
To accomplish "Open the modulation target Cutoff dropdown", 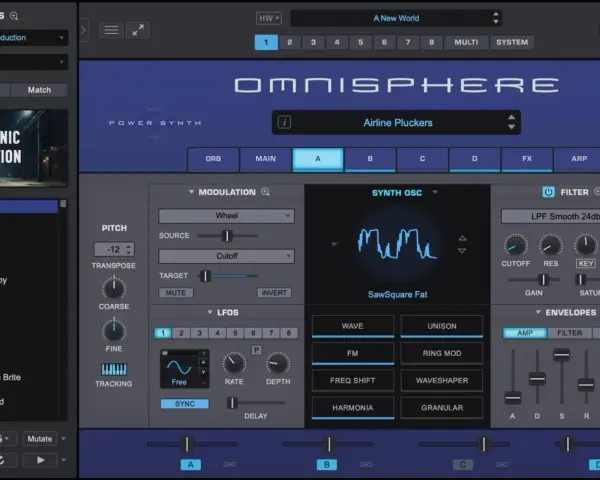I will pos(227,256).
